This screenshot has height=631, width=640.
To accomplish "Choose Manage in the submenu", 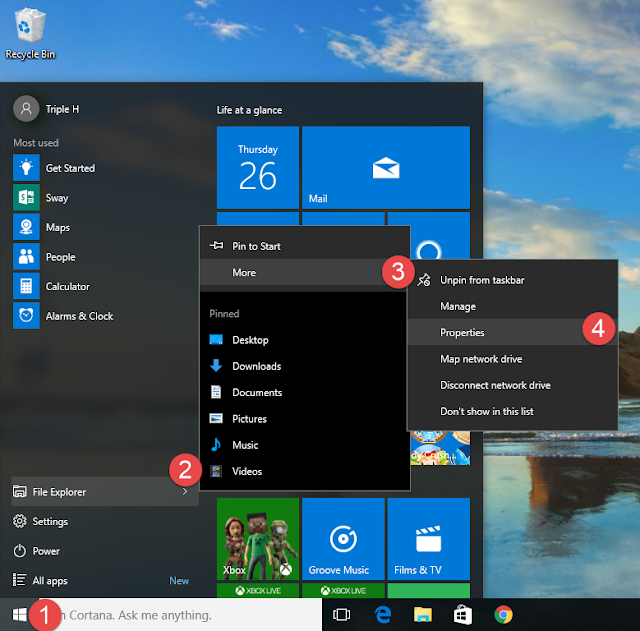I will coord(513,306).
